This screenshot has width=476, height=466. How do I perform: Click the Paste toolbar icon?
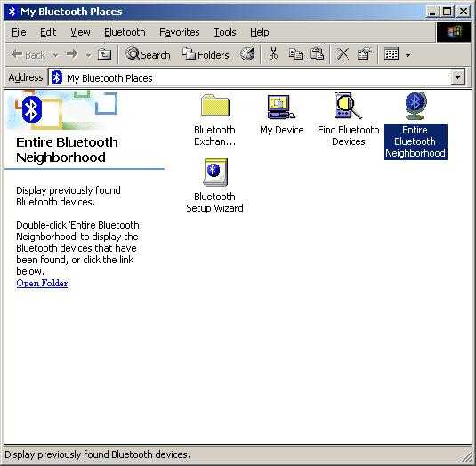click(317, 54)
